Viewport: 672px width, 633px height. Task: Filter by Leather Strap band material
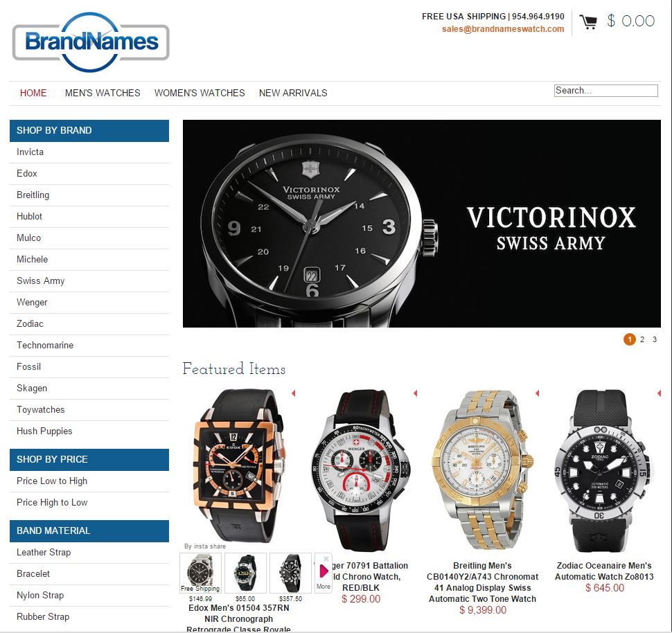tap(44, 553)
